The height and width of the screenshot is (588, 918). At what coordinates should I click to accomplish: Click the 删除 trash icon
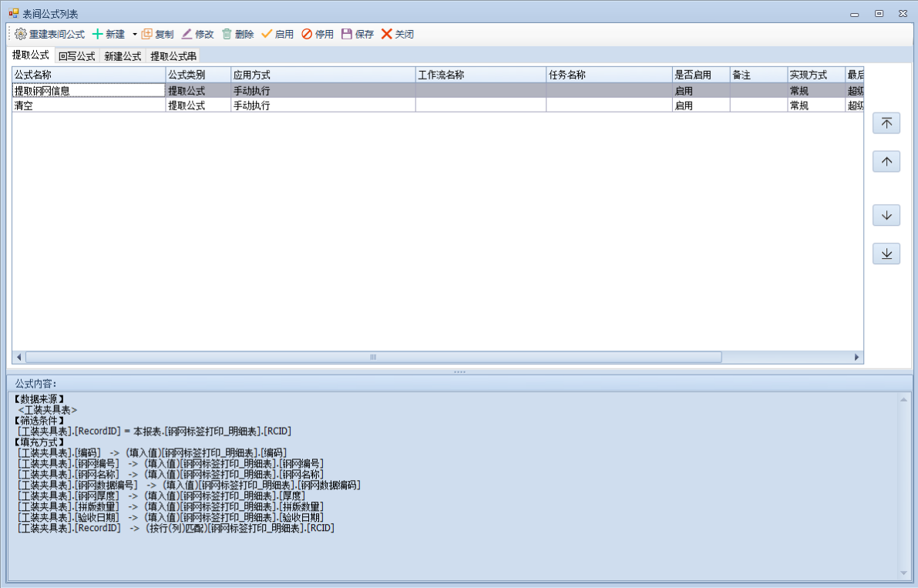click(227, 35)
